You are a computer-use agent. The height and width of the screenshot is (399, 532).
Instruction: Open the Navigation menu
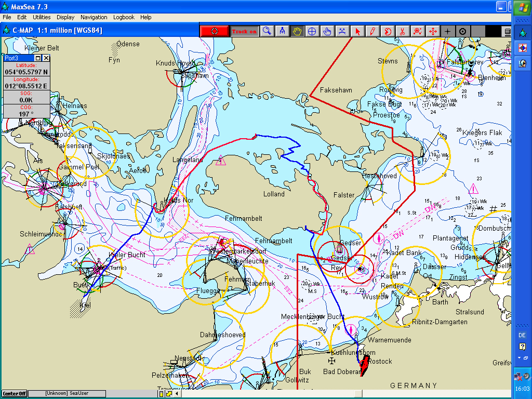tap(94, 17)
